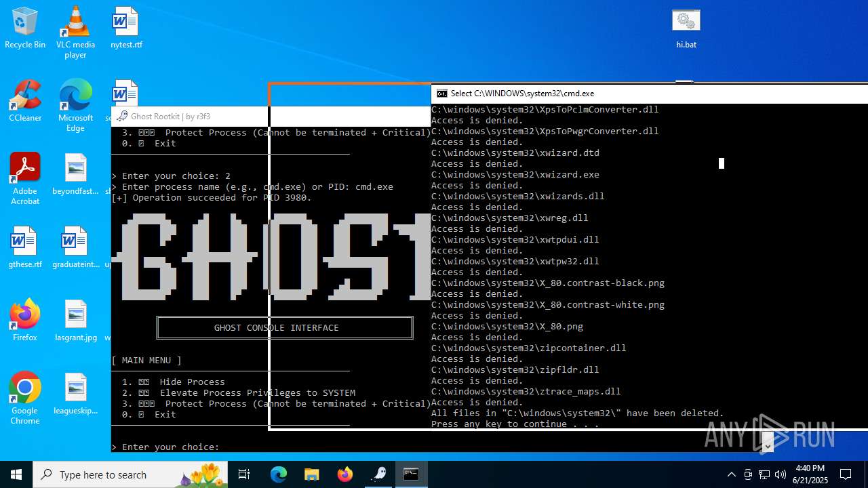The height and width of the screenshot is (488, 868).
Task: Open Edge from the taskbar
Action: pos(279,474)
